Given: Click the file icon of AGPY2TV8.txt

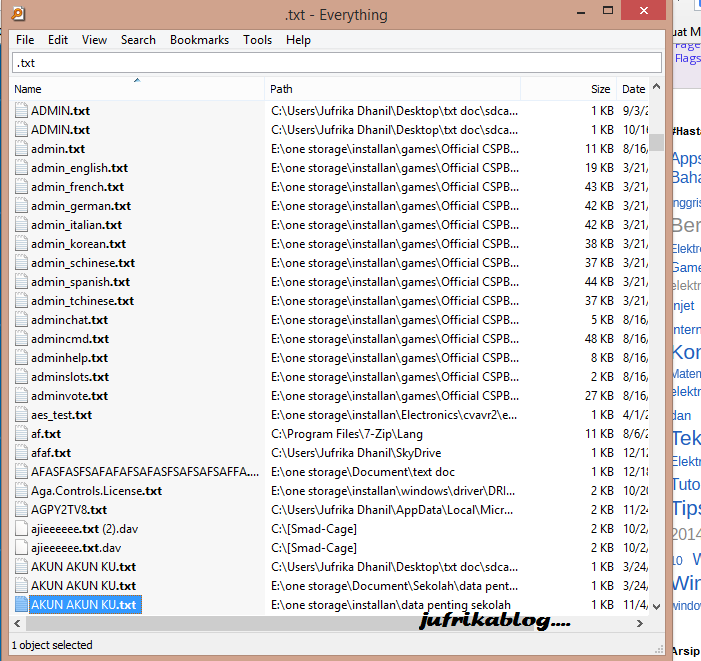Looking at the screenshot, I should pyautogui.click(x=21, y=509).
